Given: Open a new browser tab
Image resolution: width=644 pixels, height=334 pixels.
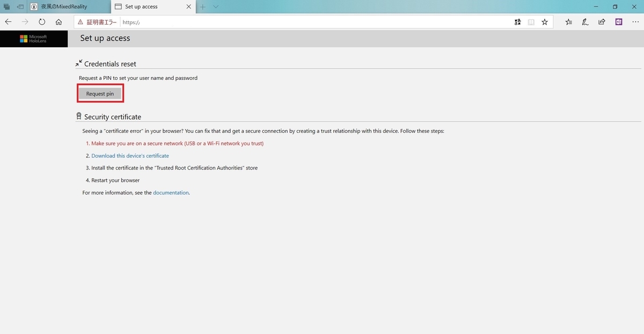Looking at the screenshot, I should pyautogui.click(x=203, y=7).
